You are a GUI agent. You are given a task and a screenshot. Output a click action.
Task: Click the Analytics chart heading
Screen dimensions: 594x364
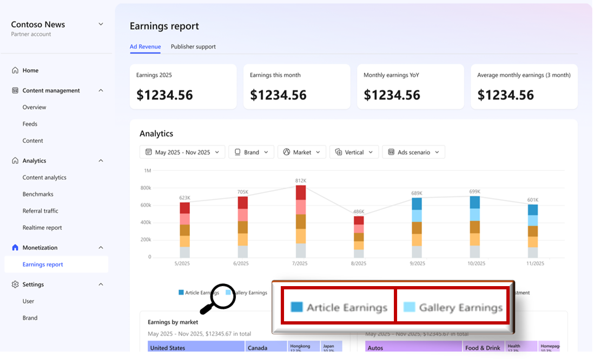[156, 134]
